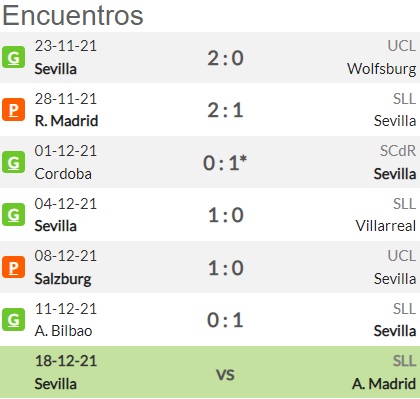Open the 1:0 Salzburg-Sevilla score

pyautogui.click(x=226, y=268)
